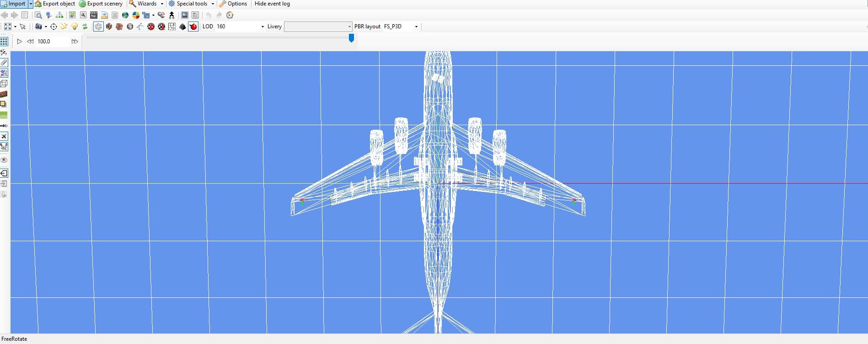Expand the Wizards dropdown arrow
The image size is (868, 344).
[x=162, y=4]
